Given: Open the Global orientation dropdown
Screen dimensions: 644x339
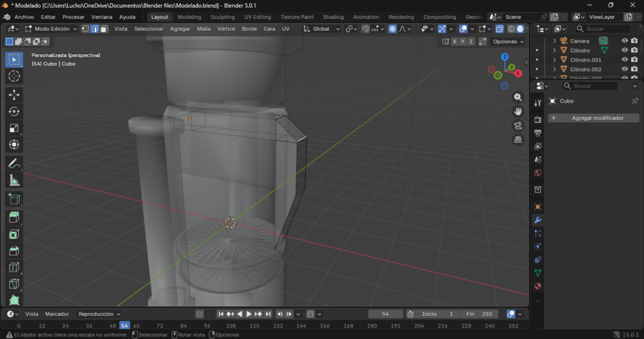Looking at the screenshot, I should pos(321,29).
